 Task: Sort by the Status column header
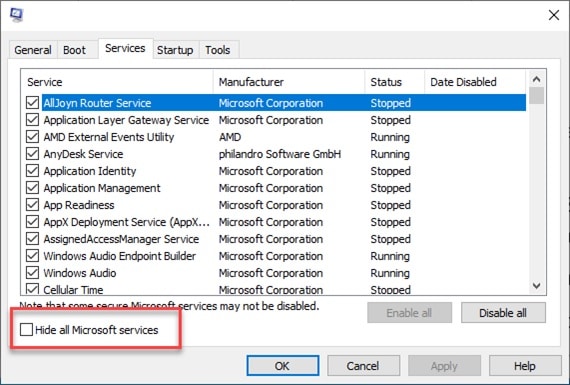(x=394, y=82)
